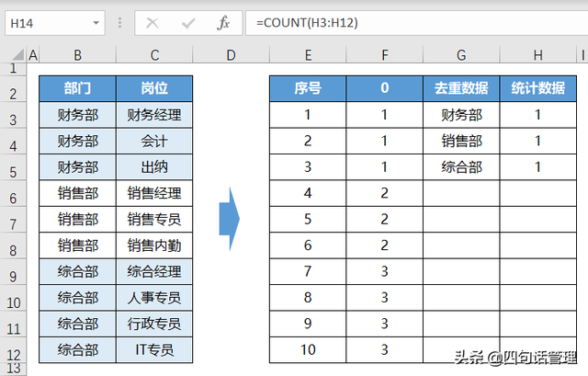
Task: Click the 统计数据 cell in the 销售部 row
Action: [x=538, y=141]
